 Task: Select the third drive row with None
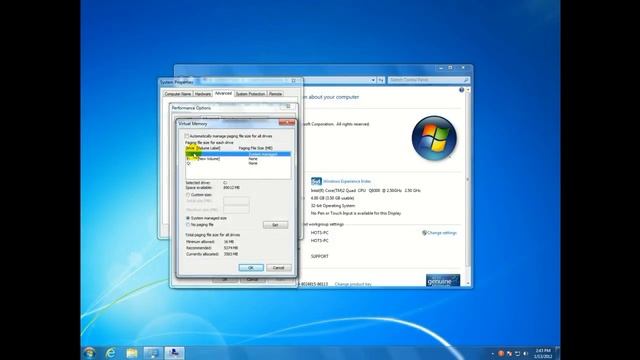pyautogui.click(x=238, y=163)
